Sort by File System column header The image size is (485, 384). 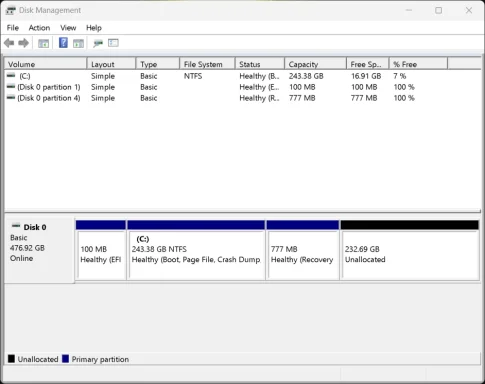click(x=207, y=64)
